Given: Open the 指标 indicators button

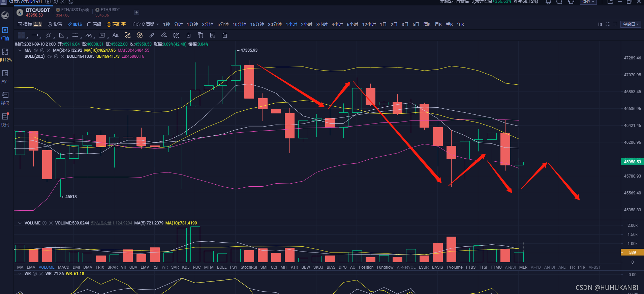Looking at the screenshot, I should click(25, 24).
